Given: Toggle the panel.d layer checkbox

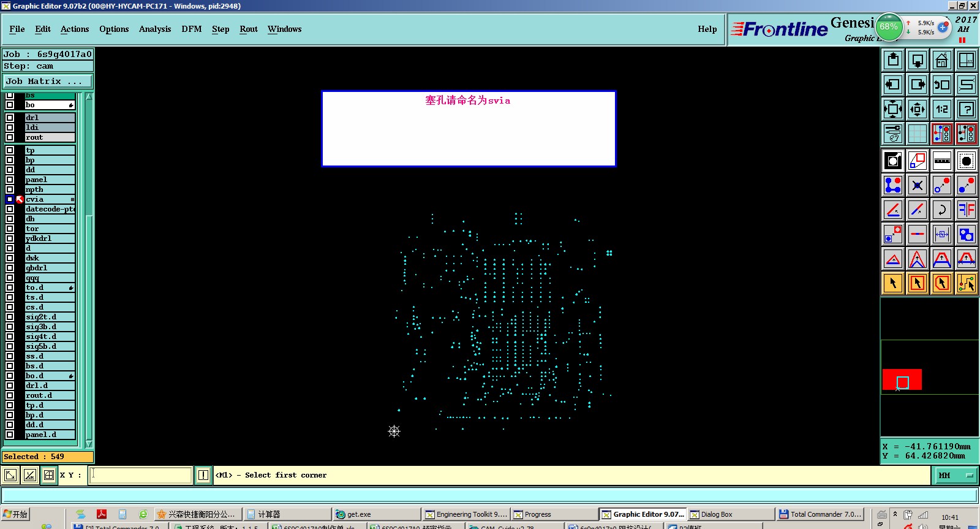Looking at the screenshot, I should click(10, 435).
